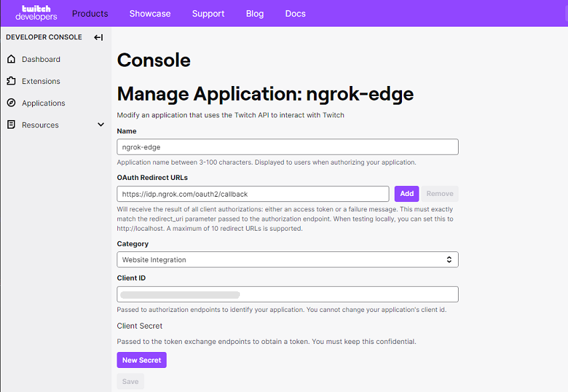Screen dimensions: 568x392
Task: Expand the Resources chevron
Action: click(x=101, y=125)
